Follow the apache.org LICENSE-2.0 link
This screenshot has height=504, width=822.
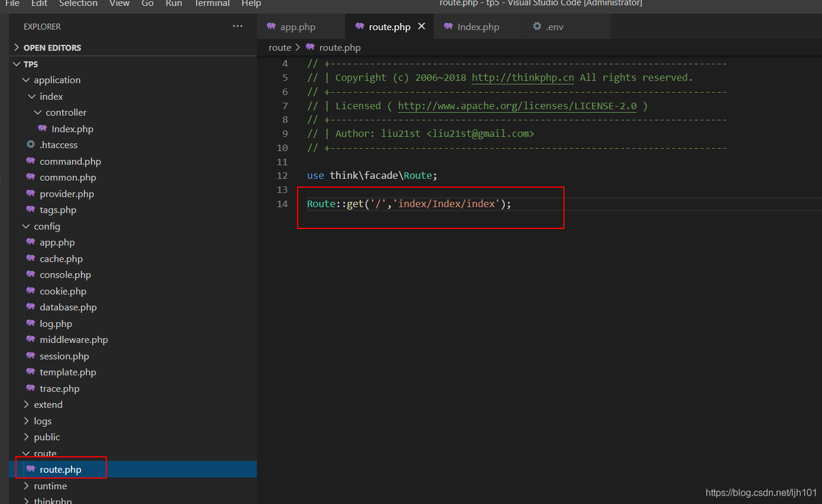[x=517, y=106]
